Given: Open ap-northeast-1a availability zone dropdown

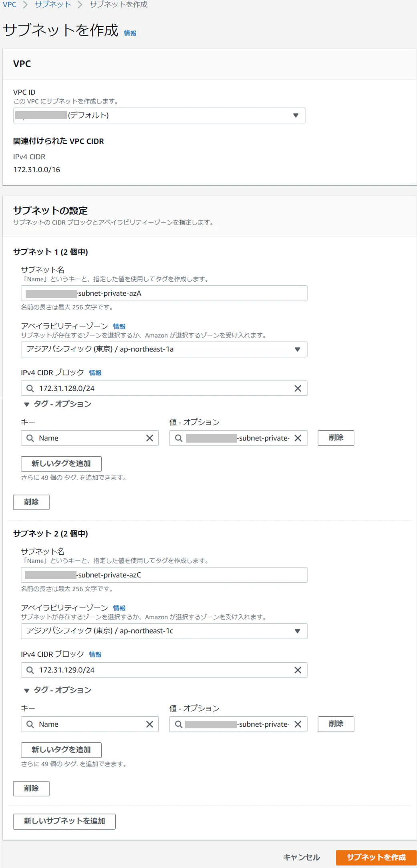Looking at the screenshot, I should click(x=164, y=349).
